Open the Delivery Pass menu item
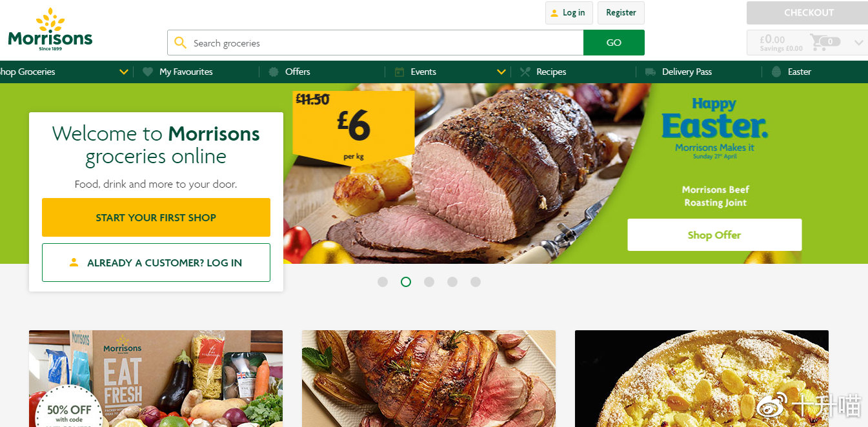Viewport: 868px width, 427px height. [x=687, y=72]
